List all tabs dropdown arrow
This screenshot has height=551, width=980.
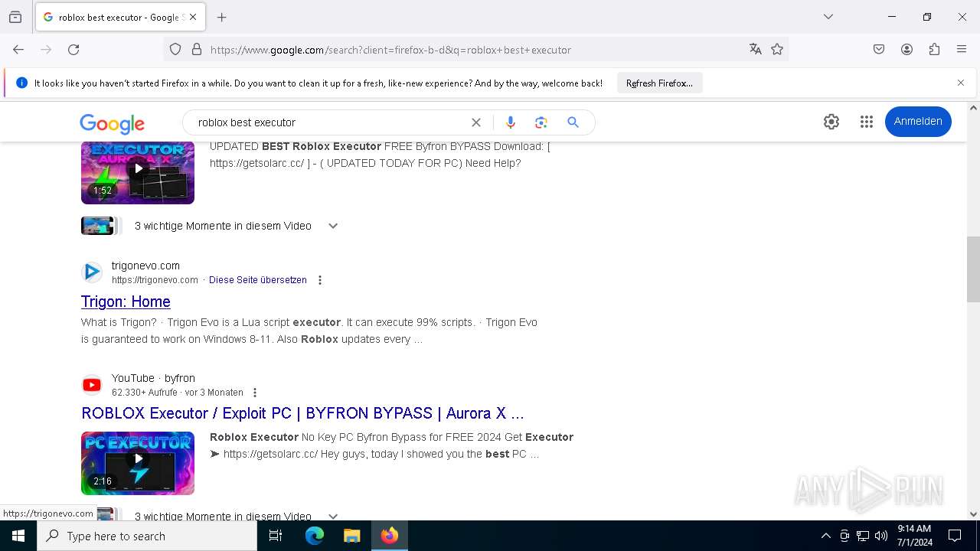coord(828,17)
